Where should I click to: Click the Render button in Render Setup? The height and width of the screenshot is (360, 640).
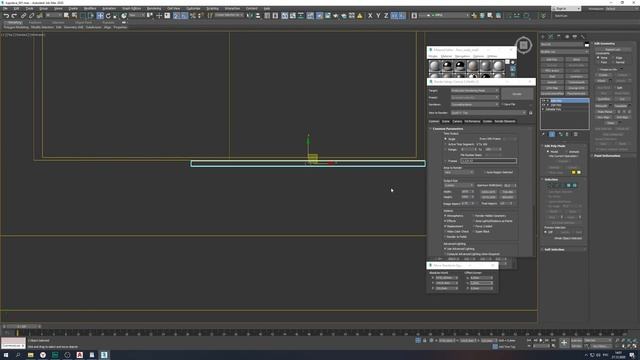(x=517, y=94)
